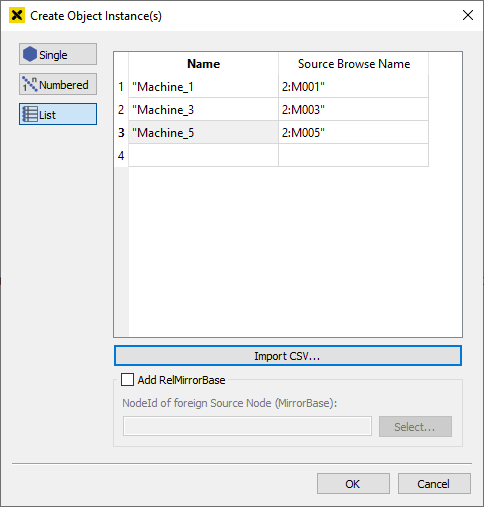Select the "Machine_3 name cell

(x=203, y=110)
